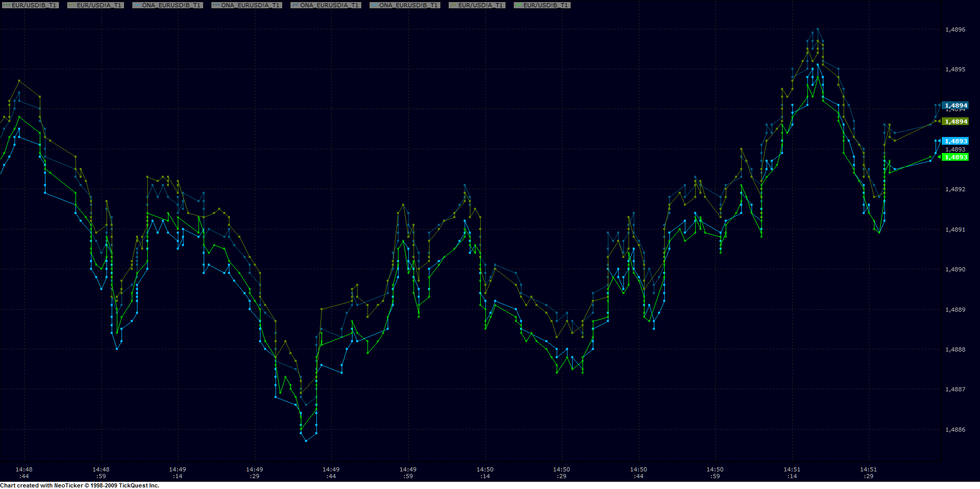980x489 pixels.
Task: Click the 1,4890 price axis label
Action: [955, 269]
